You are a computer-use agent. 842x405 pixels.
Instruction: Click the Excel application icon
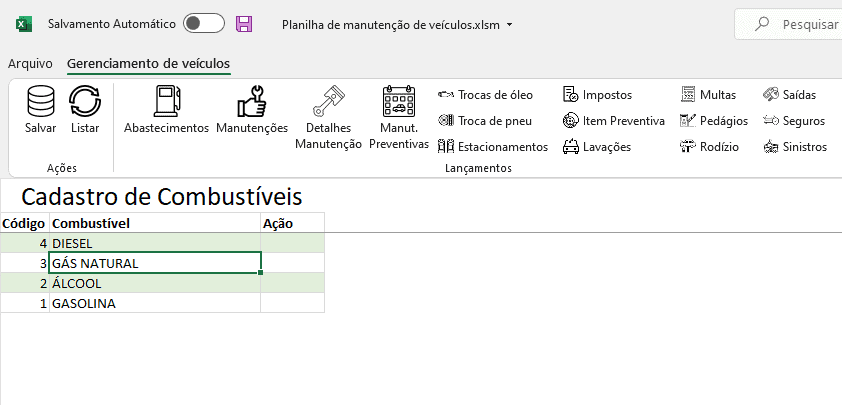pos(24,24)
